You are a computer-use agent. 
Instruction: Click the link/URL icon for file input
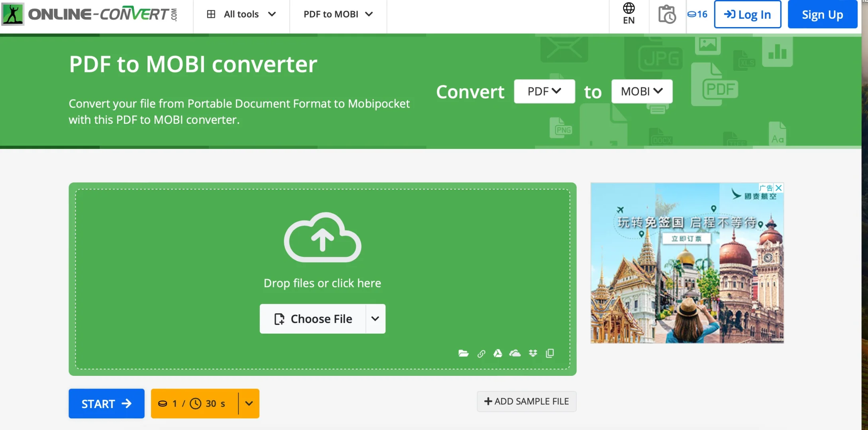(480, 353)
